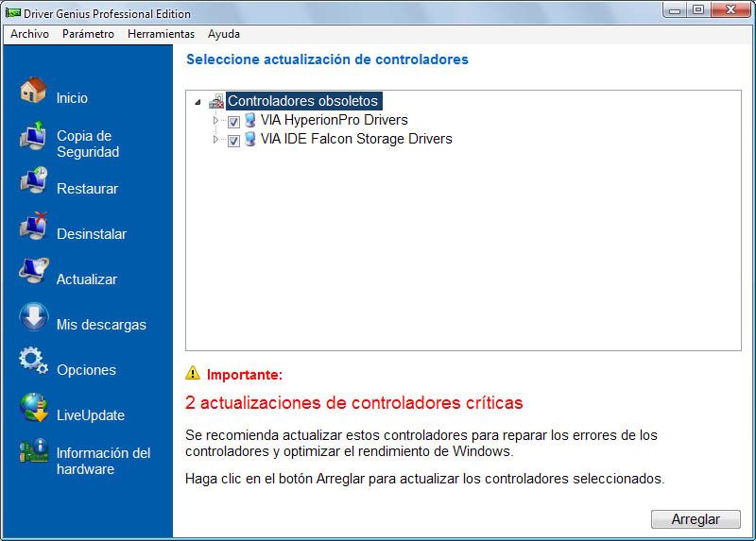
Task: Uncheck the VIA IDE Falcon Storage Drivers checkbox
Action: click(233, 141)
